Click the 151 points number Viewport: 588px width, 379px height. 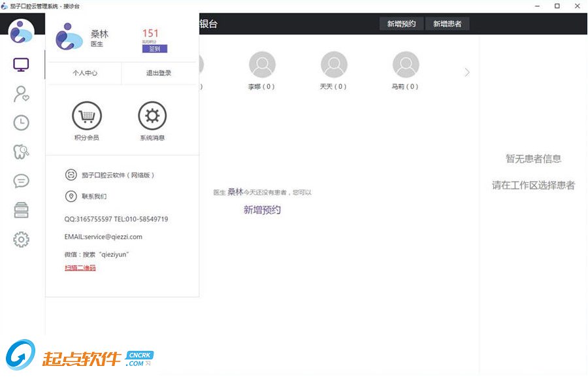pos(150,33)
